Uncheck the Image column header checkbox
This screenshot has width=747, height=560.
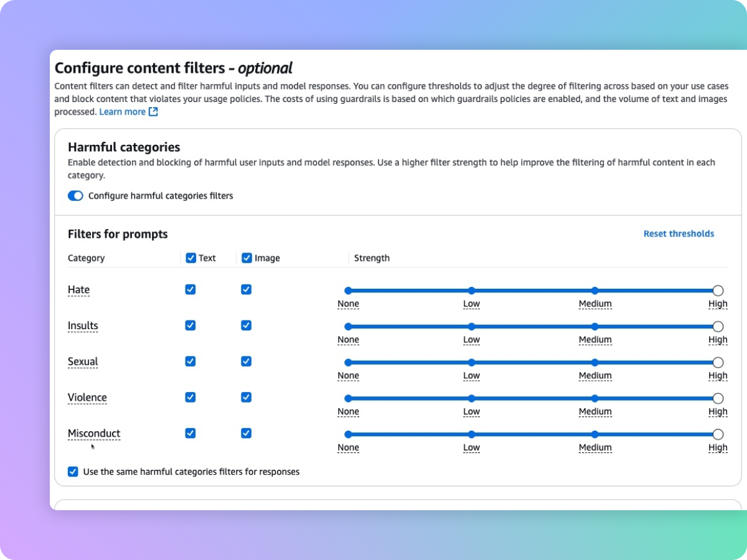coord(247,258)
